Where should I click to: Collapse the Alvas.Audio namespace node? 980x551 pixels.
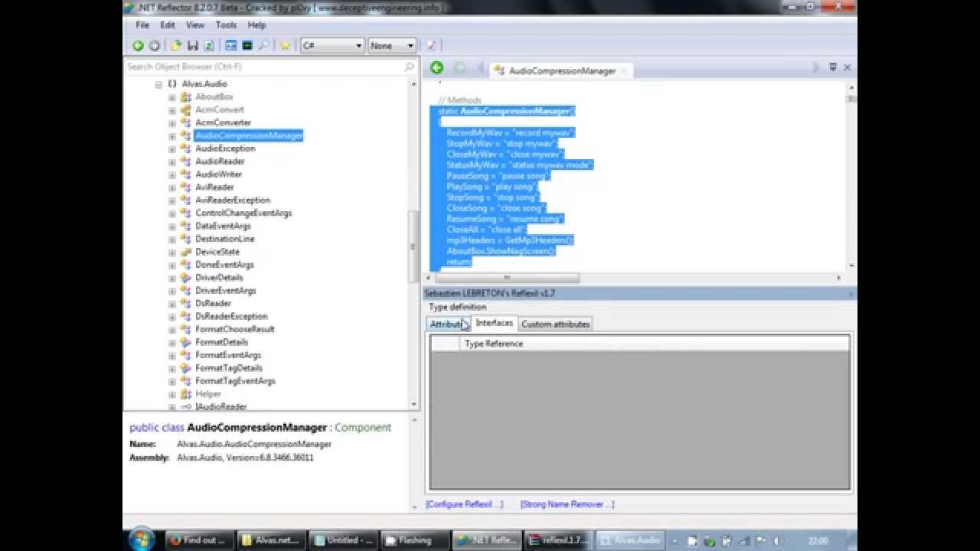(x=158, y=84)
